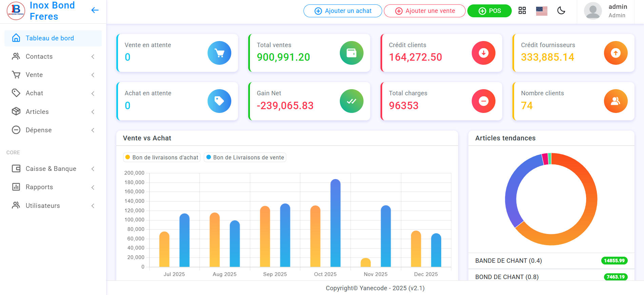Viewport: 644px width, 295px height.
Task: Click the red minus icon on Total charges
Action: click(484, 101)
